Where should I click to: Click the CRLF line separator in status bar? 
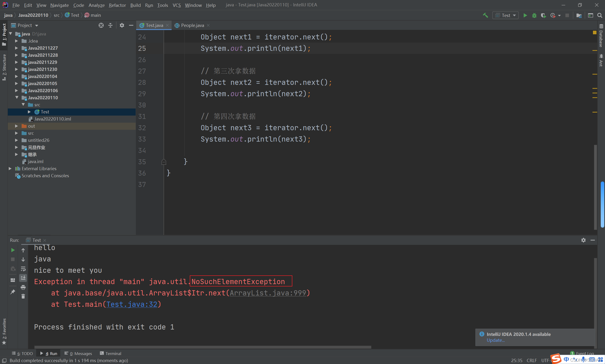532,360
